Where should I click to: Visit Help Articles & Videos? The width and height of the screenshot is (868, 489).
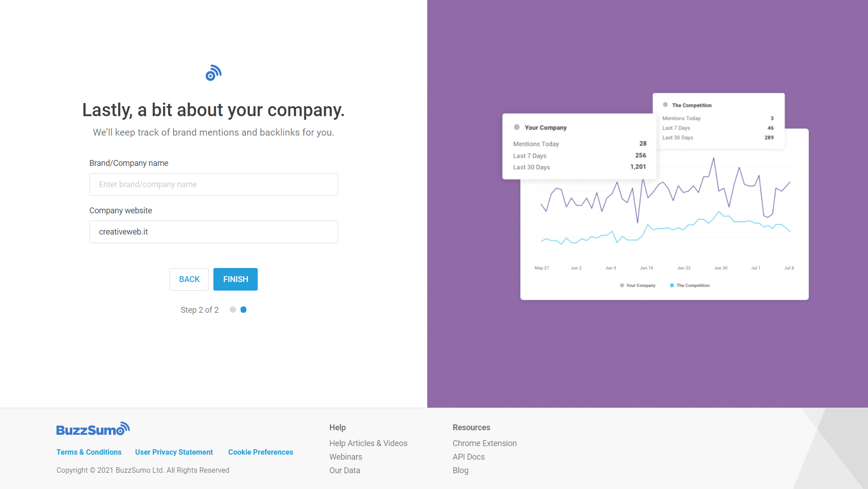pyautogui.click(x=368, y=443)
